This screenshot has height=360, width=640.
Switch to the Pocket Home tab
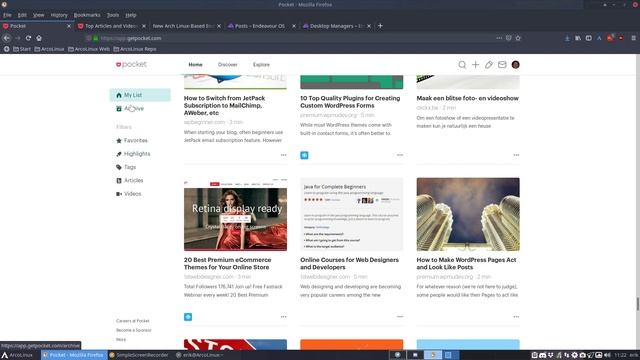(x=195, y=64)
